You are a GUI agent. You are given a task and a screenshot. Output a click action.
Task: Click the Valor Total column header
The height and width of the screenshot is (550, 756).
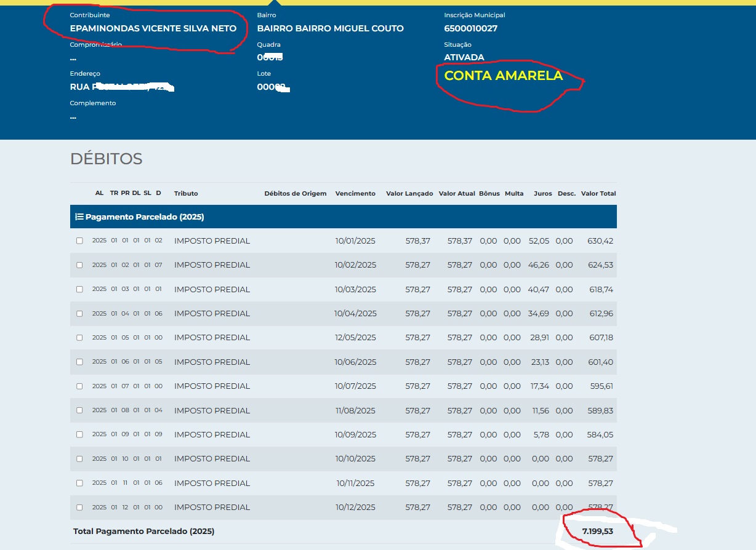point(598,193)
